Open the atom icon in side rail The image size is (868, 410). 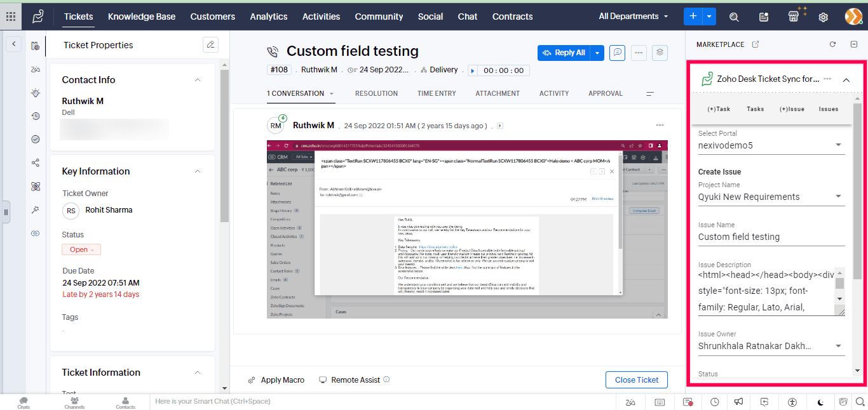36,186
